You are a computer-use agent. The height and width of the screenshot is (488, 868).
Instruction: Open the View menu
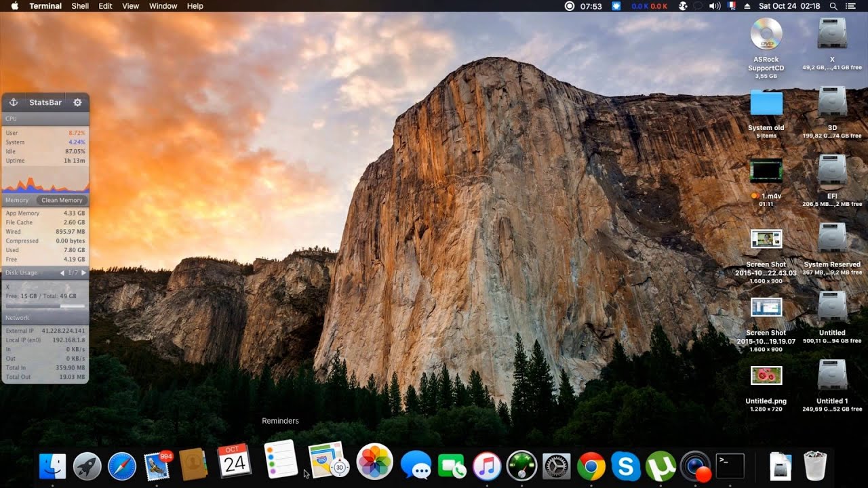pyautogui.click(x=130, y=5)
